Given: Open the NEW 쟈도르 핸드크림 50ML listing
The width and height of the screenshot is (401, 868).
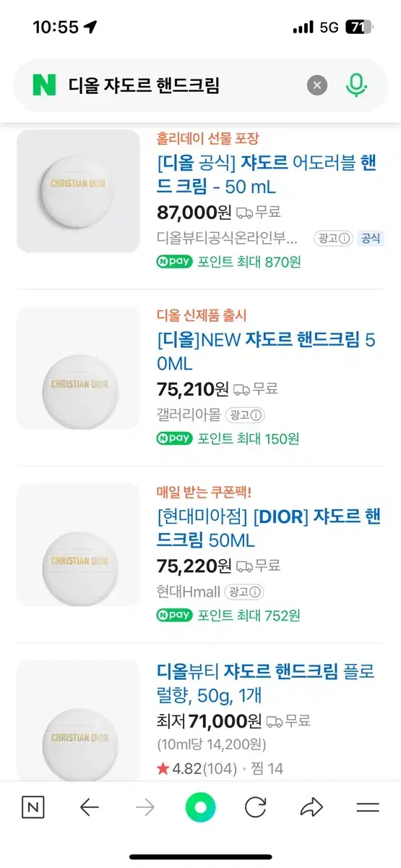Looking at the screenshot, I should [267, 351].
